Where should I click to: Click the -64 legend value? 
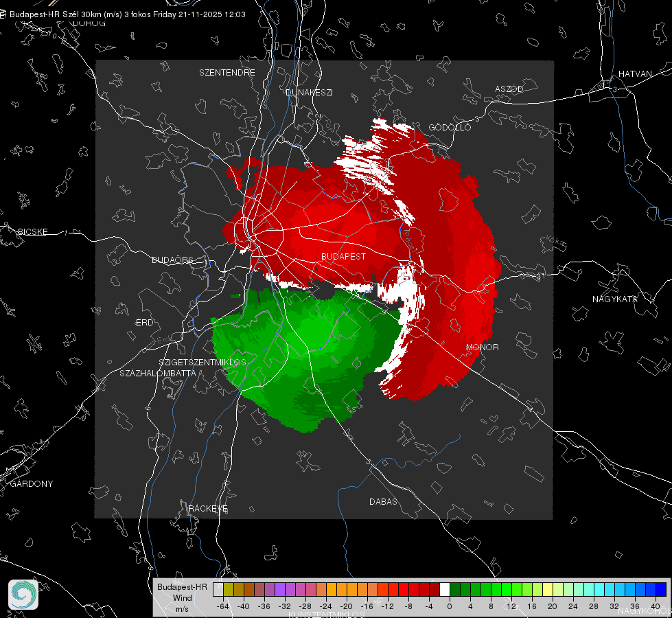point(223,606)
